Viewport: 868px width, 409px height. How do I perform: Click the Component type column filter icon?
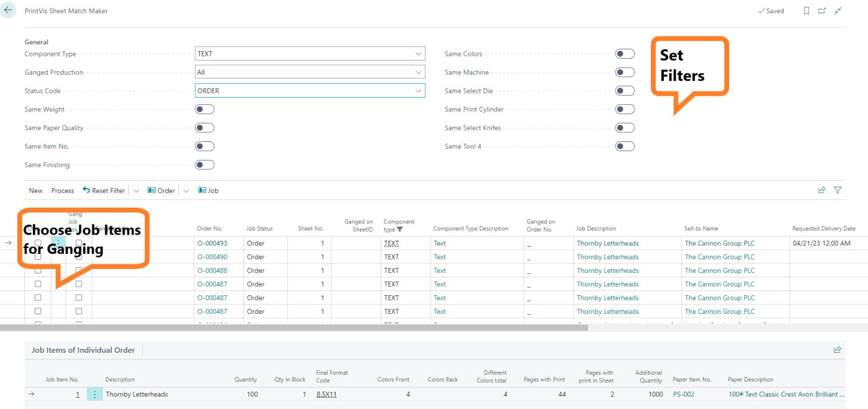[x=400, y=229]
